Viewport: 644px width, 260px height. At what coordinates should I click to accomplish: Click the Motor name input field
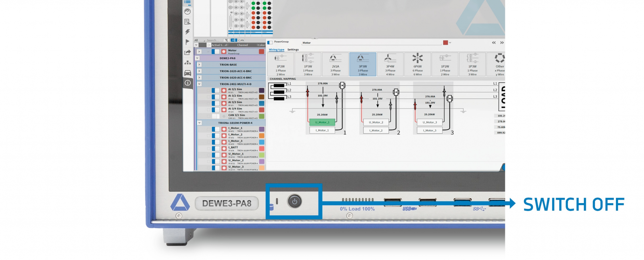tap(371, 42)
